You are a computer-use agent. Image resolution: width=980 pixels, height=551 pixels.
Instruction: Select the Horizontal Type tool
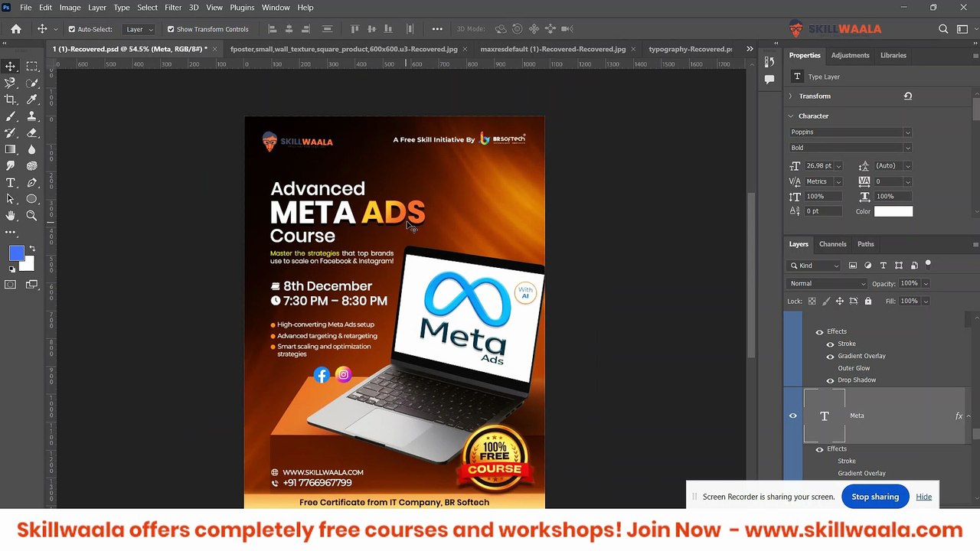tap(11, 183)
